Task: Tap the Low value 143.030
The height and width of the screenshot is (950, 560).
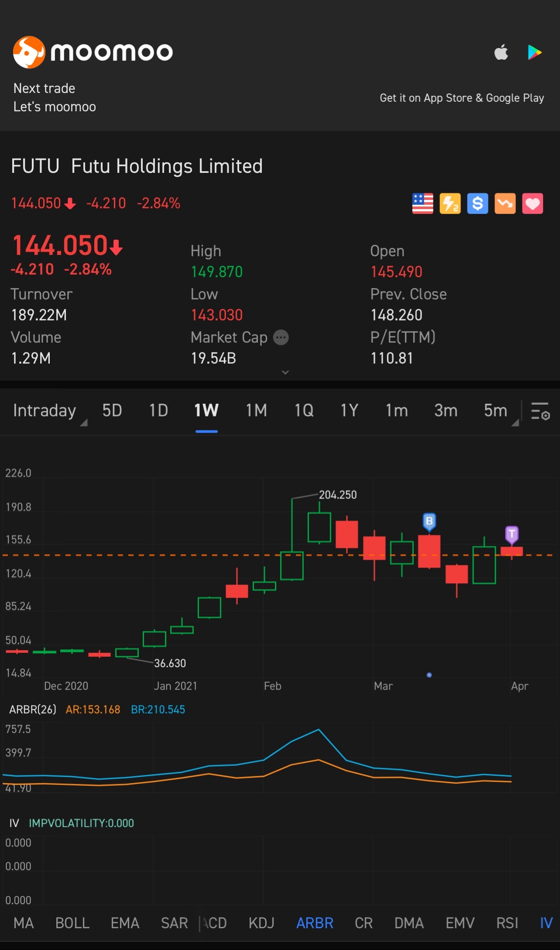Action: (216, 315)
